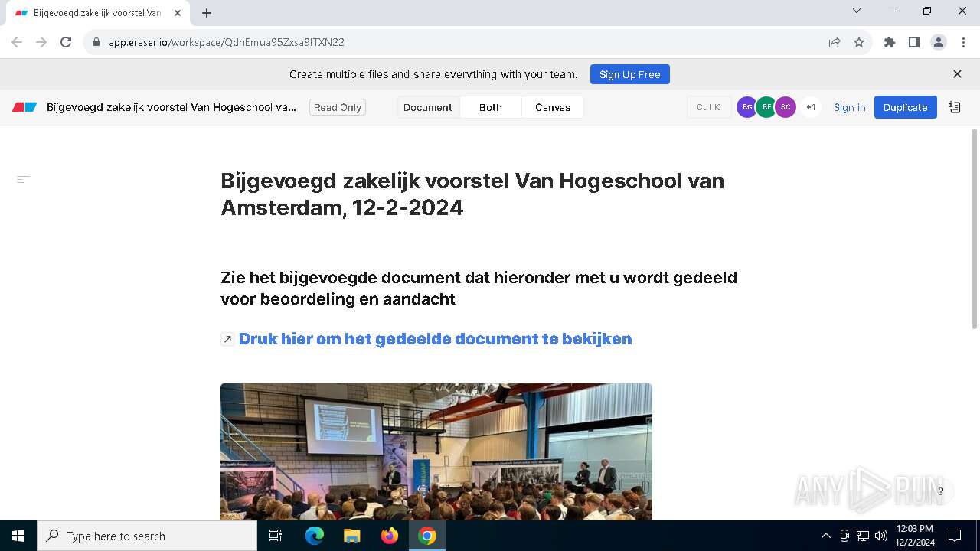The image size is (980, 551).
Task: Click the SC user avatar
Action: 786,107
